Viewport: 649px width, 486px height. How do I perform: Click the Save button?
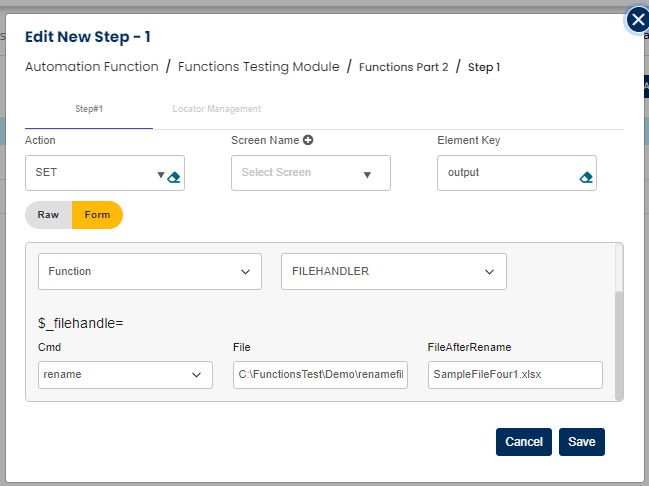pyautogui.click(x=581, y=442)
